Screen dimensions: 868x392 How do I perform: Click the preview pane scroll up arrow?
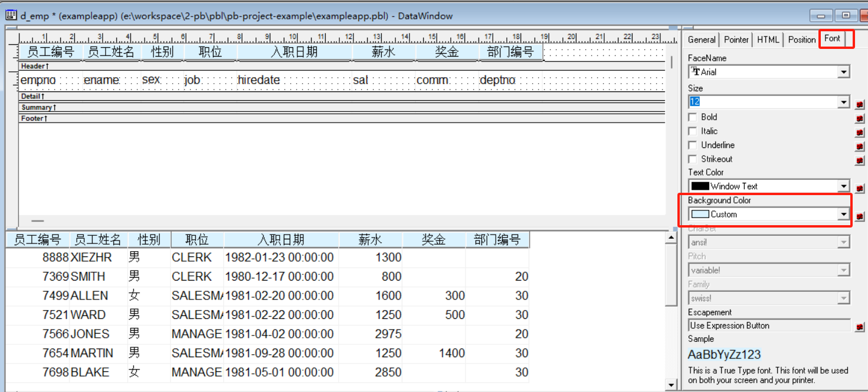[x=670, y=238]
